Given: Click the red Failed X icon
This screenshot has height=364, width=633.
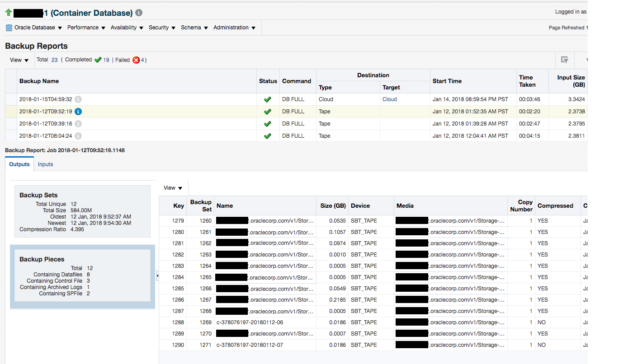Looking at the screenshot, I should (136, 60).
